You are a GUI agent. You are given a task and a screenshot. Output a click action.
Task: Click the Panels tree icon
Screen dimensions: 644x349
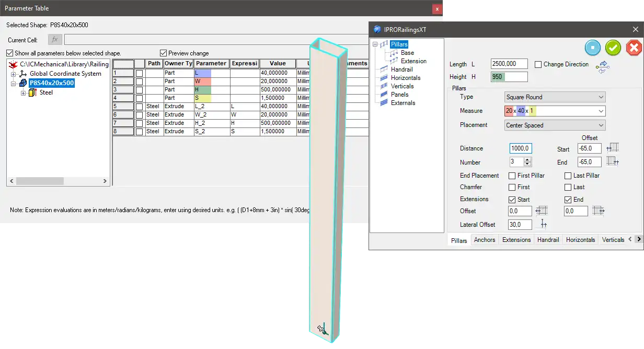tap(384, 95)
